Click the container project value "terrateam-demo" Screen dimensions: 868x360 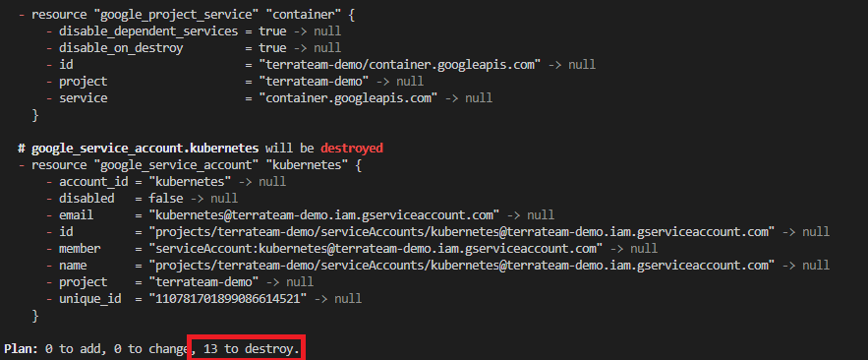pos(314,82)
